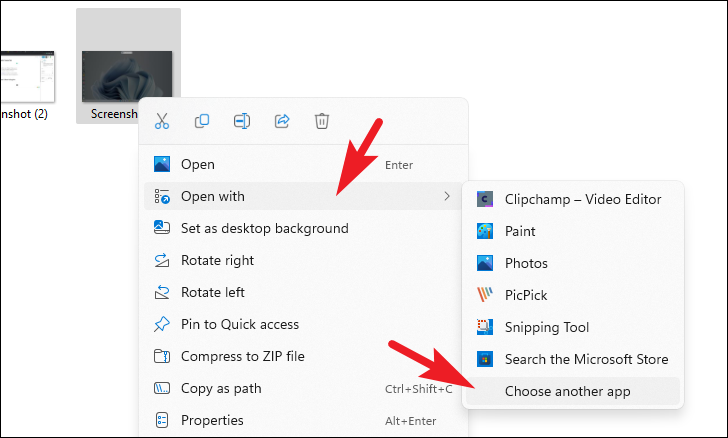Select Choose another app
Image resolution: width=728 pixels, height=438 pixels.
tap(573, 391)
